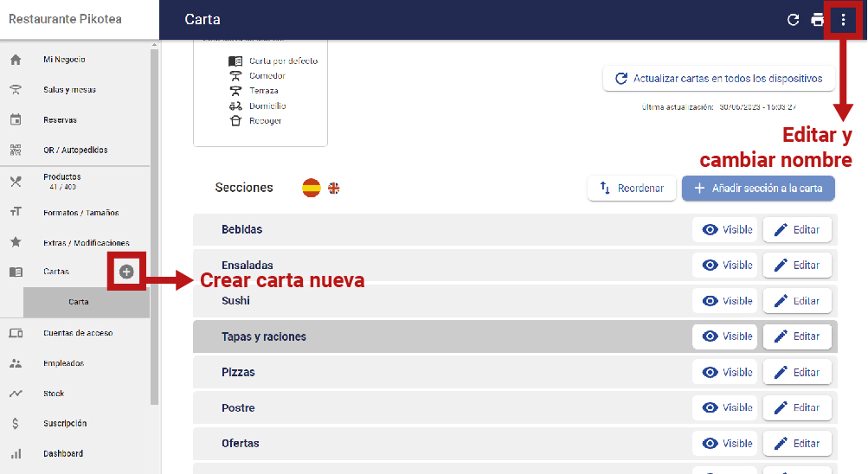Open QR / Autopedidos menu item
The height and width of the screenshot is (474, 868).
tap(74, 150)
